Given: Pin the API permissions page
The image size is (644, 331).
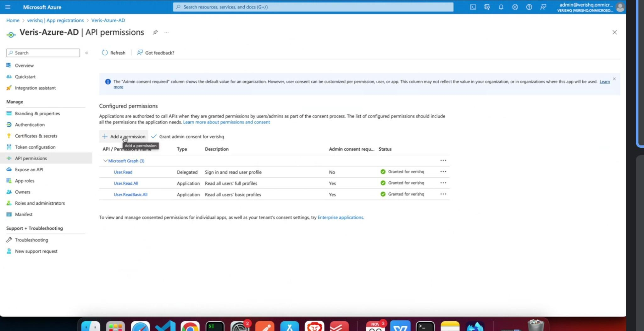Looking at the screenshot, I should [x=155, y=32].
